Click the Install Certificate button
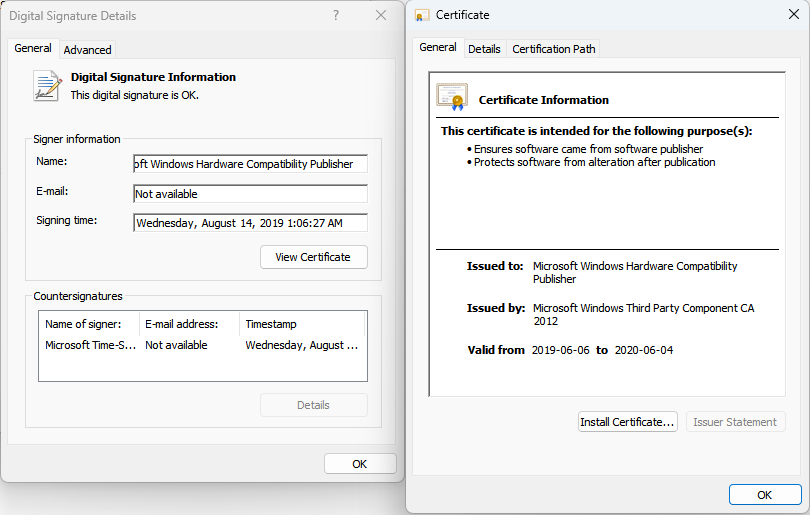The image size is (810, 515). (628, 422)
